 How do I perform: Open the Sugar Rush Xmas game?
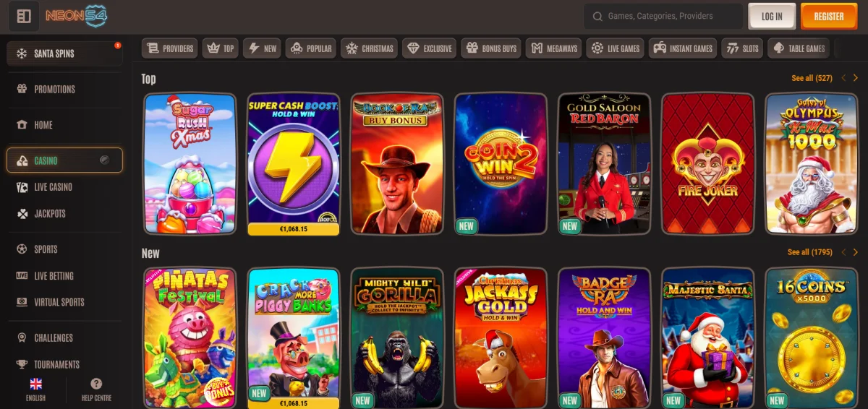coord(190,164)
